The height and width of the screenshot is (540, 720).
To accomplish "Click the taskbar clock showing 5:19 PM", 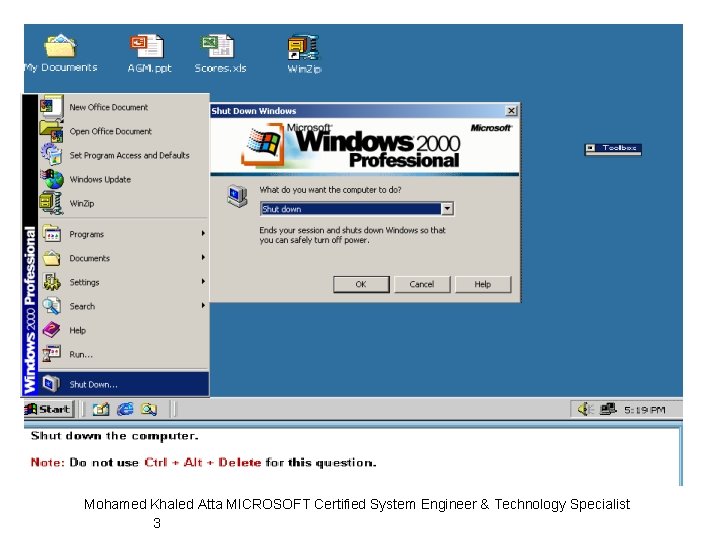I will point(644,410).
